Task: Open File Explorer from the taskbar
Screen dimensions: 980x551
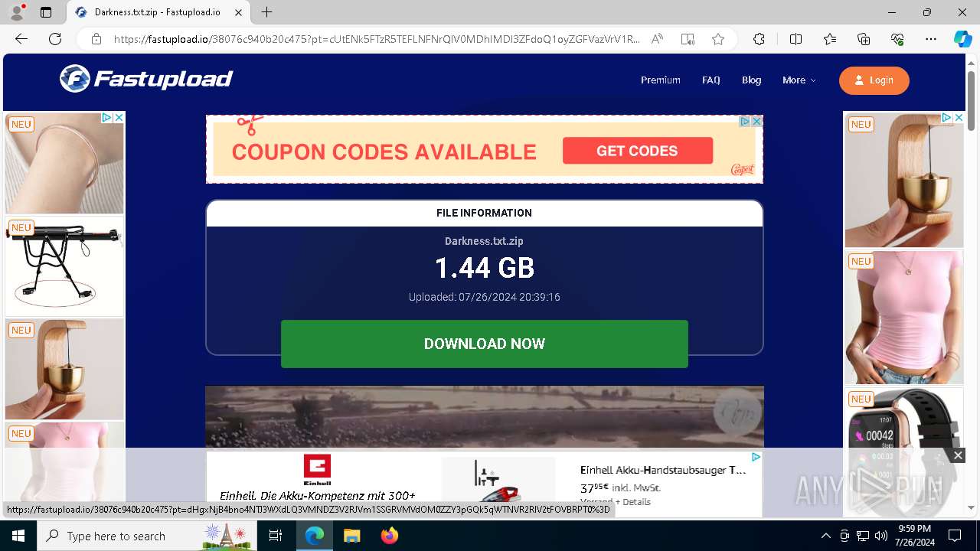Action: [x=351, y=536]
